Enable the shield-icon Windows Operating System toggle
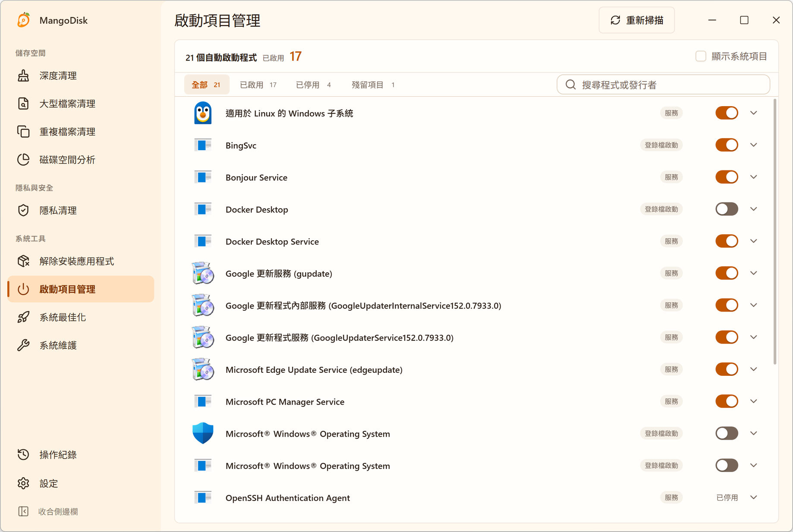This screenshot has height=532, width=793. point(727,433)
